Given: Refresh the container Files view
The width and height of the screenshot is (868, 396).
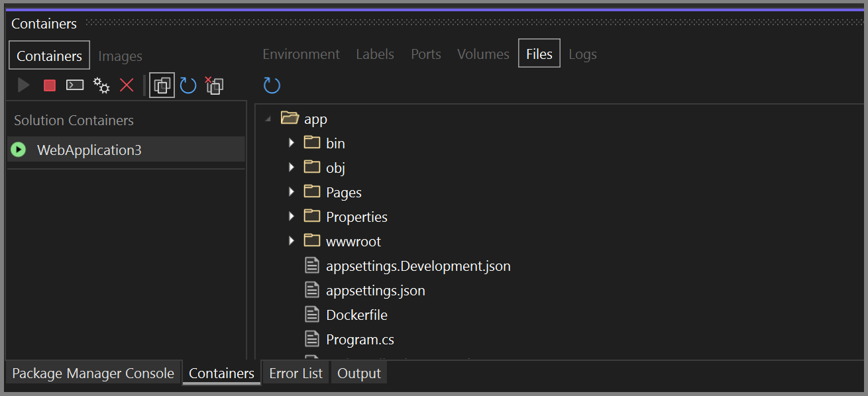Looking at the screenshot, I should pos(272,85).
